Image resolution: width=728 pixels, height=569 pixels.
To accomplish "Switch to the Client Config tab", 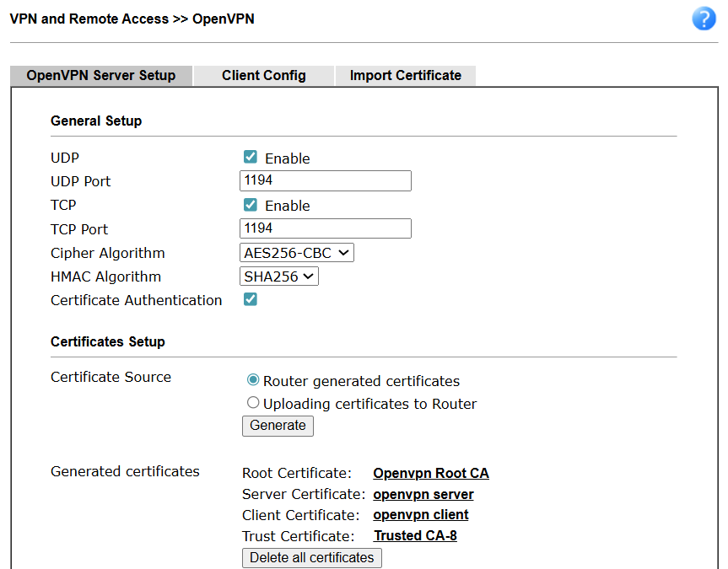I will click(x=264, y=76).
